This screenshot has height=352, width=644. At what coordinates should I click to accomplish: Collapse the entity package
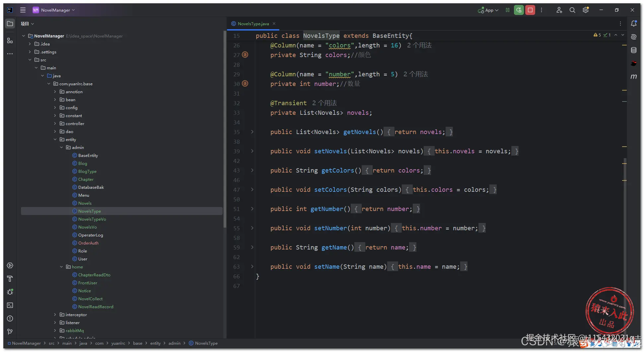(x=55, y=139)
